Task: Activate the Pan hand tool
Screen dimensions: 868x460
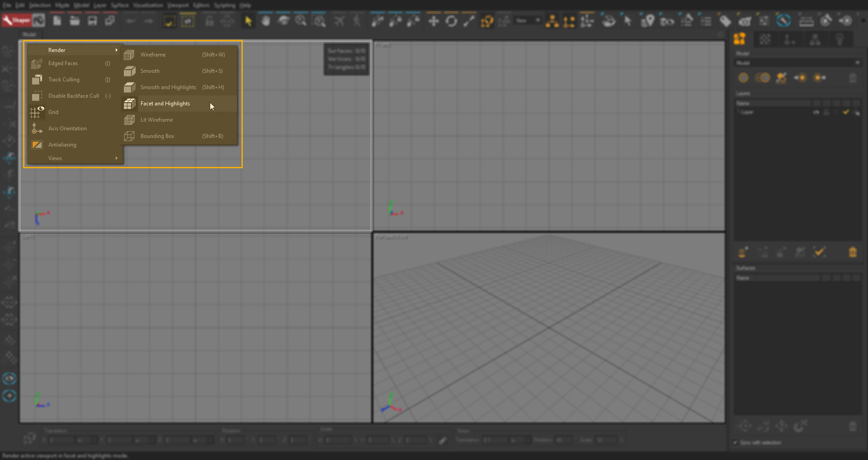Action: click(x=265, y=20)
